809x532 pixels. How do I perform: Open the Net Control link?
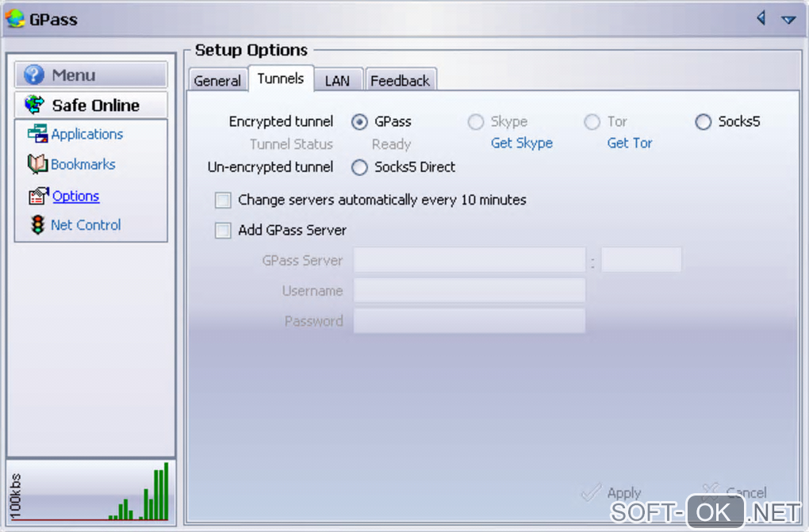pos(86,225)
